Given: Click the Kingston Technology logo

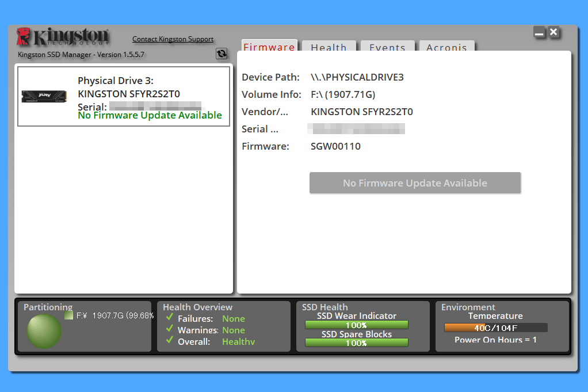Looking at the screenshot, I should [x=63, y=37].
